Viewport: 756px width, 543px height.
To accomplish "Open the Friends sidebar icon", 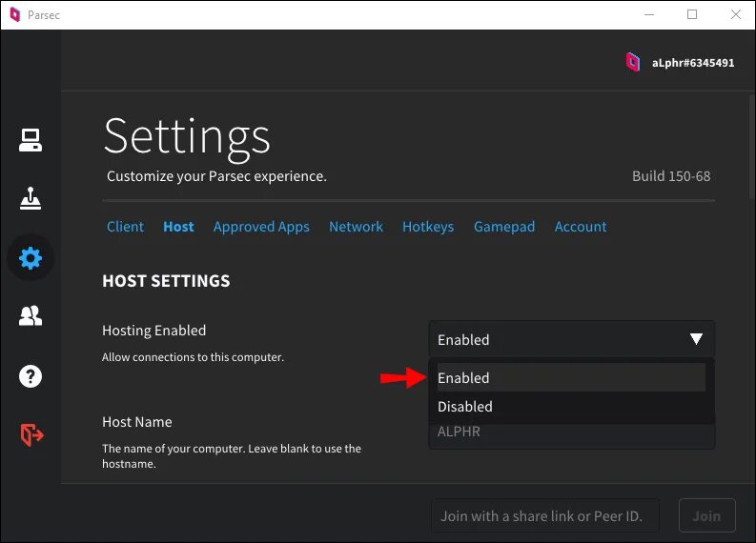I will point(31,316).
